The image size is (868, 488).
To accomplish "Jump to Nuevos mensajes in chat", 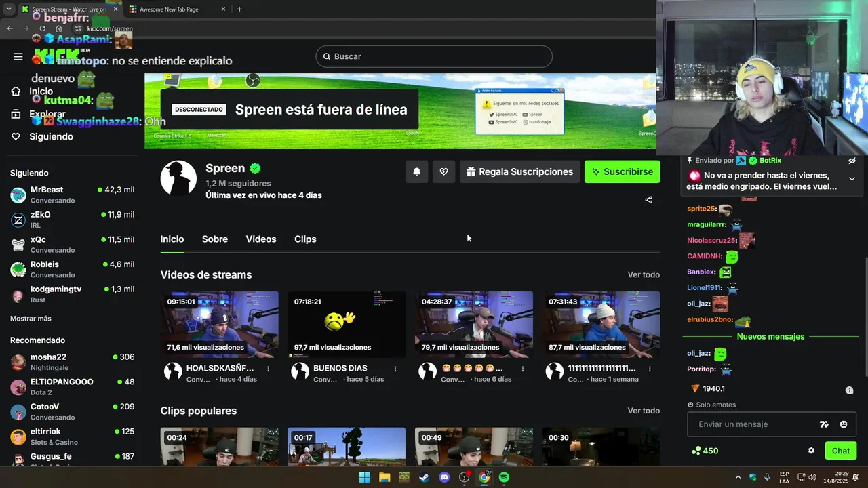I will click(770, 337).
